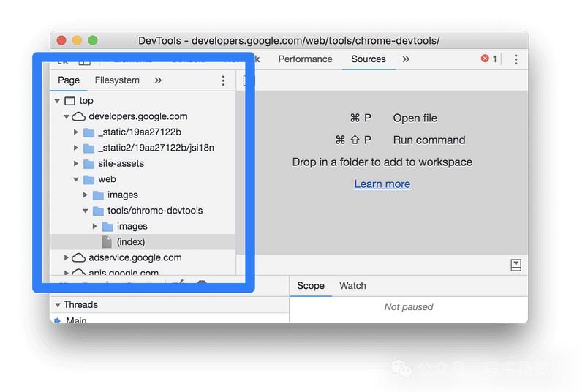Collapse the tools/chrome-devtools folder
The height and width of the screenshot is (392, 585).
(x=85, y=211)
